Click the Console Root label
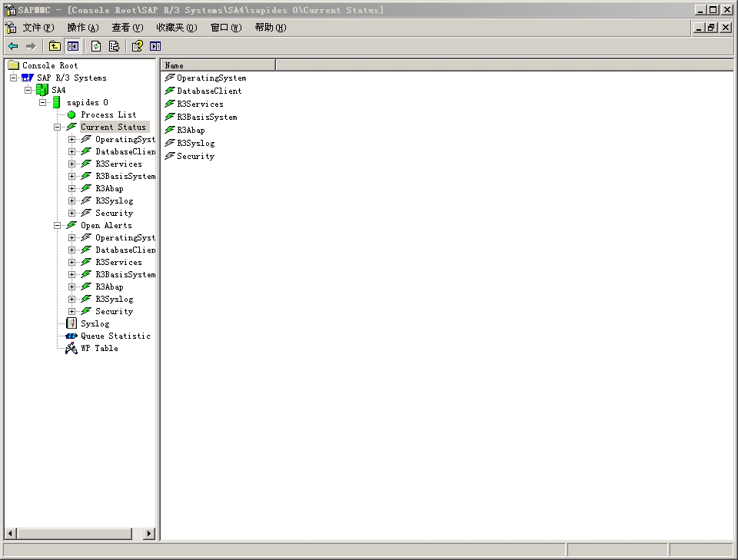 (x=50, y=65)
